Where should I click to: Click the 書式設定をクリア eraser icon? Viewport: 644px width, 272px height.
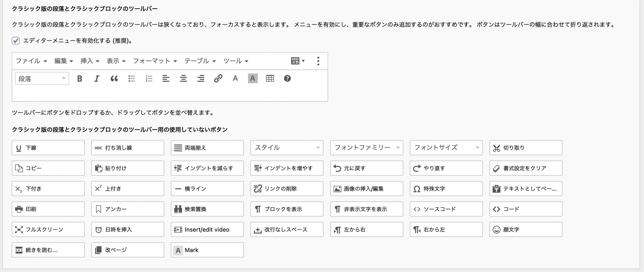coord(496,168)
